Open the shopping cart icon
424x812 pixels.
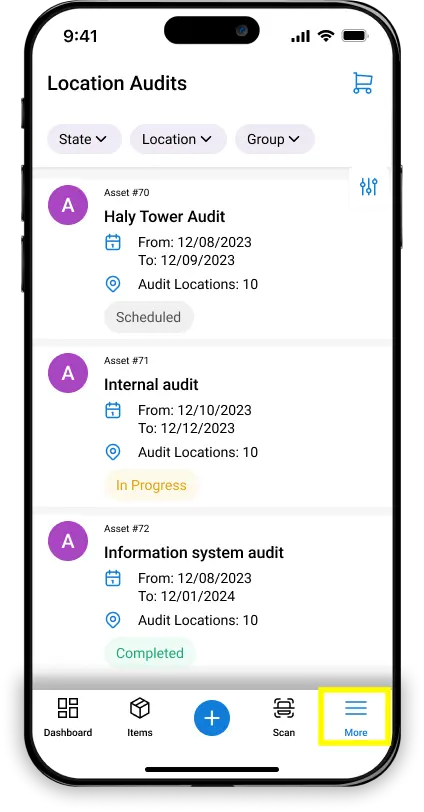pos(362,83)
